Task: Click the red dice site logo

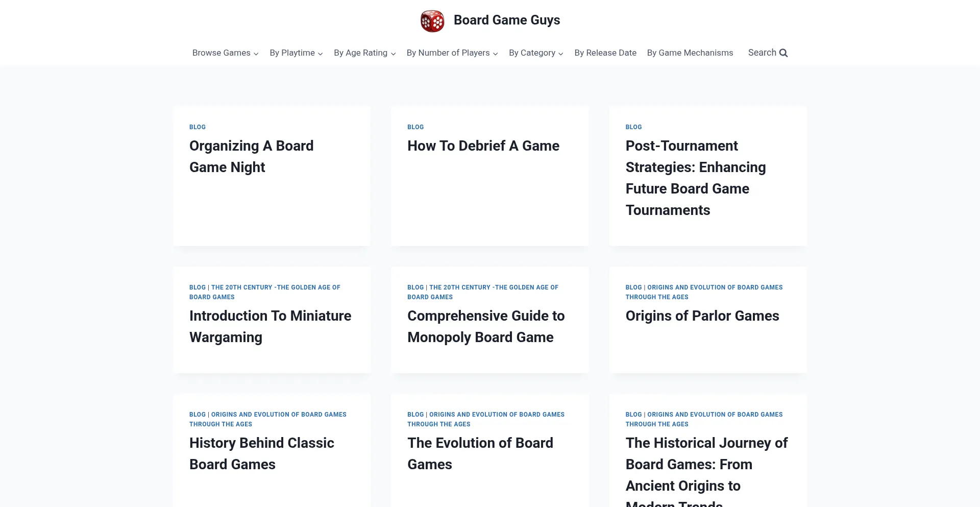Action: tap(432, 21)
